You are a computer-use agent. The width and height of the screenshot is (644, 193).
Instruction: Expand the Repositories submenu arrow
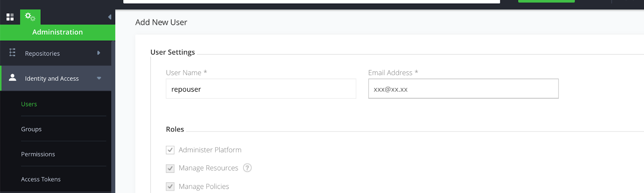(99, 53)
